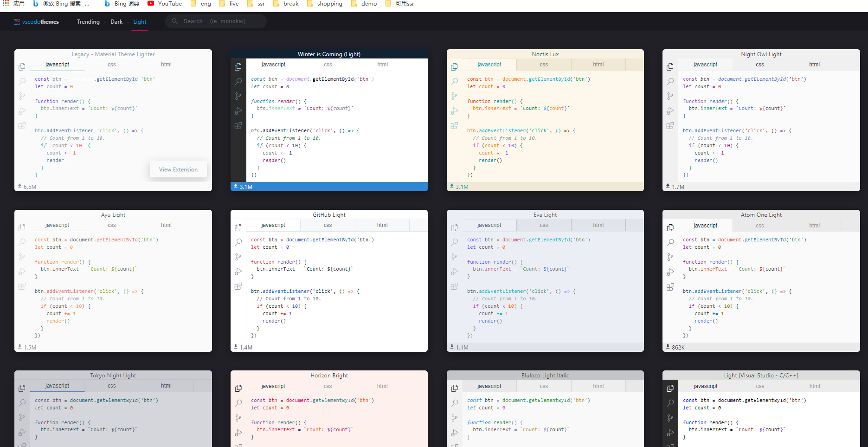868x447 pixels.
Task: Click explorer files icon in Noctis Lux card
Action: click(x=454, y=67)
